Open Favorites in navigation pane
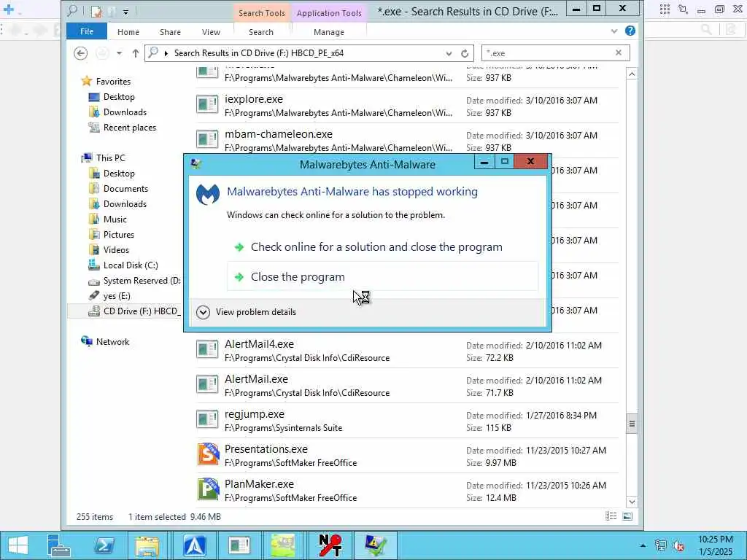Image resolution: width=747 pixels, height=560 pixels. click(x=113, y=82)
